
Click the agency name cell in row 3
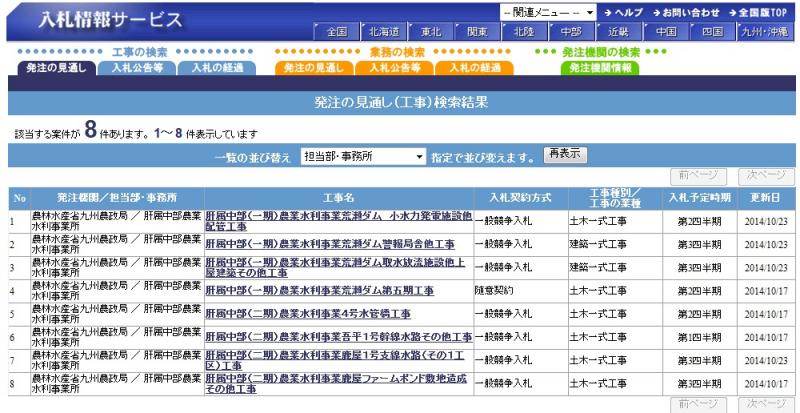click(117, 268)
